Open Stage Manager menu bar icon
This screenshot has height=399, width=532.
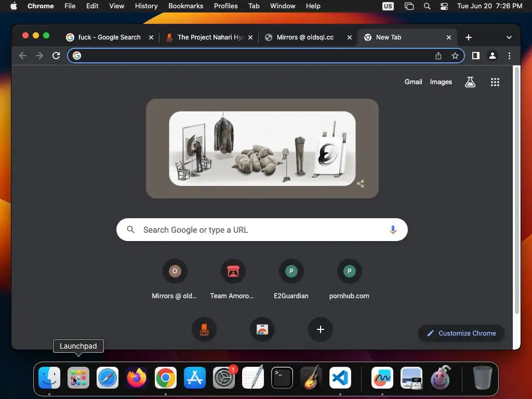[409, 6]
